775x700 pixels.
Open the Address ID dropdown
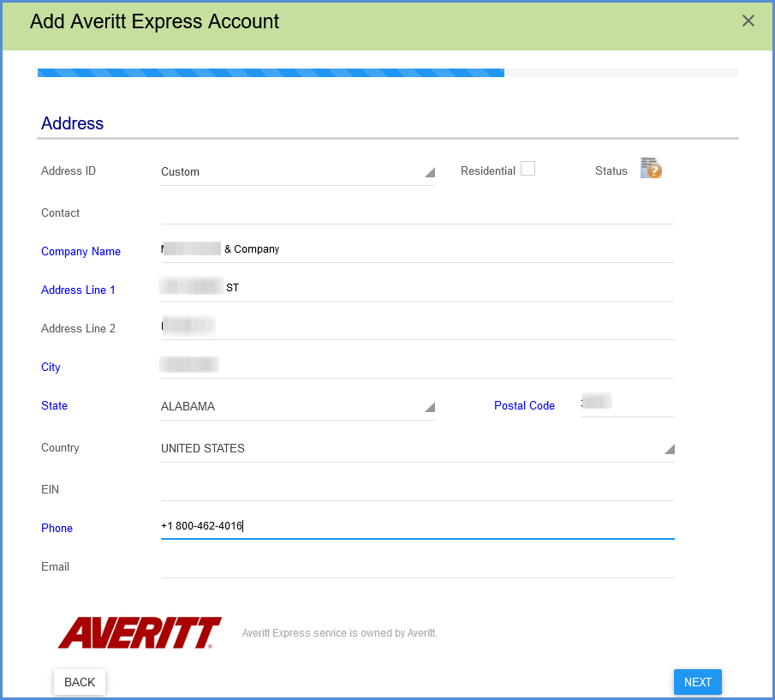[x=297, y=172]
